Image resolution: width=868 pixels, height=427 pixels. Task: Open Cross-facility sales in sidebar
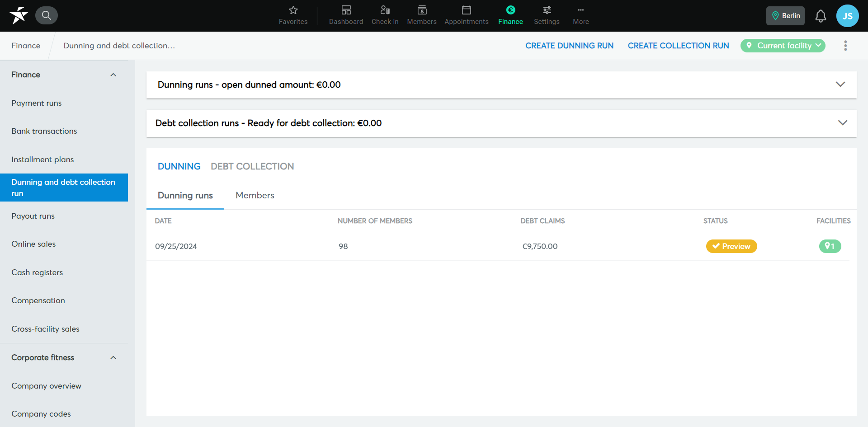[x=45, y=329]
